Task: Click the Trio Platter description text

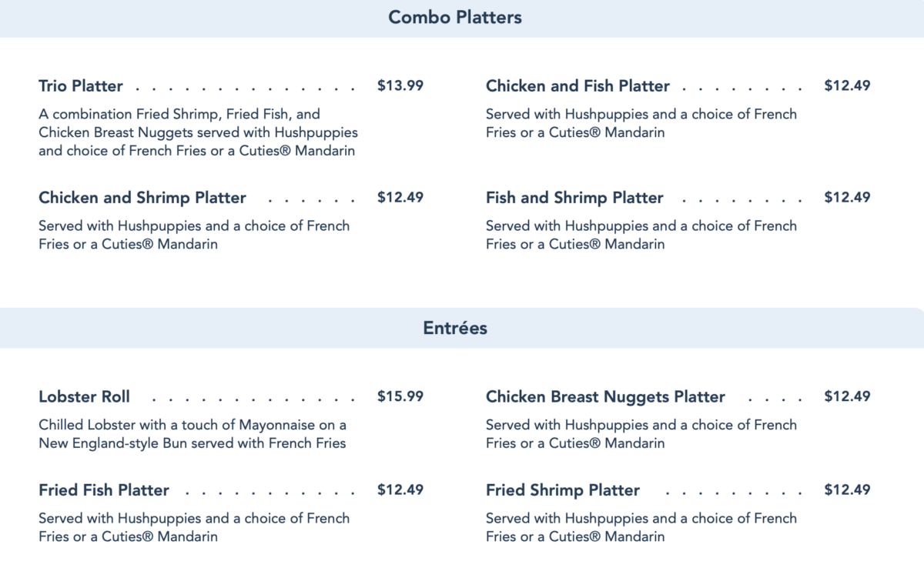Action: 198,132
